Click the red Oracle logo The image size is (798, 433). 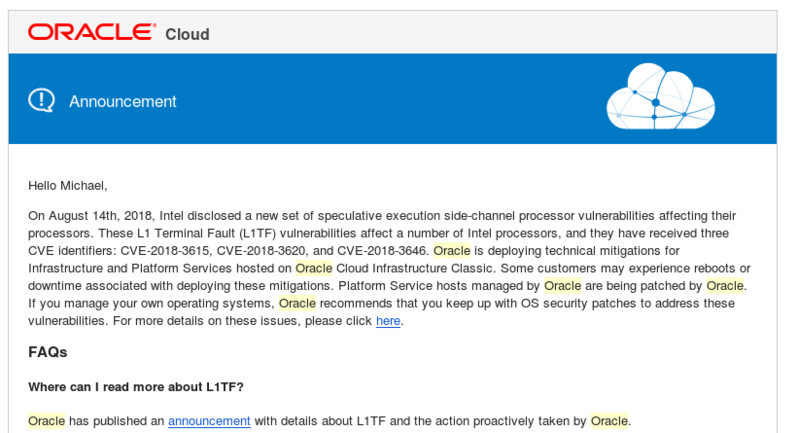pyautogui.click(x=91, y=32)
